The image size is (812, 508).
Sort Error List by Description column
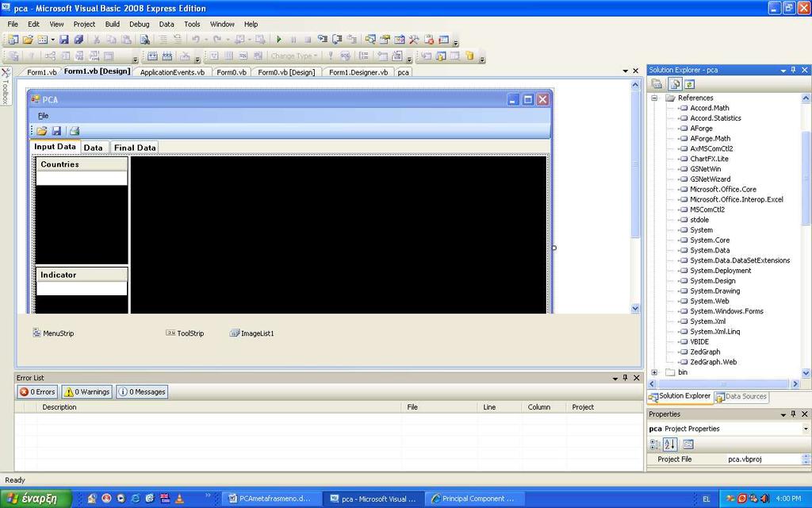[x=219, y=407]
